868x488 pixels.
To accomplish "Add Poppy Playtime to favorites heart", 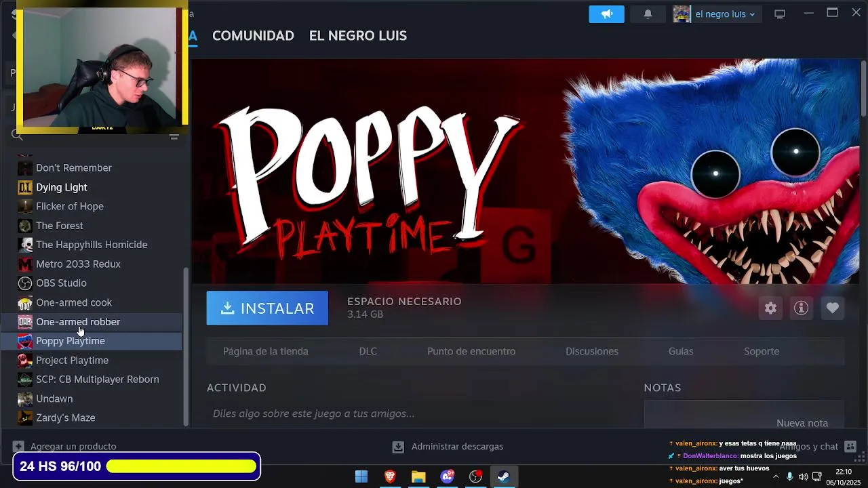I will click(833, 308).
